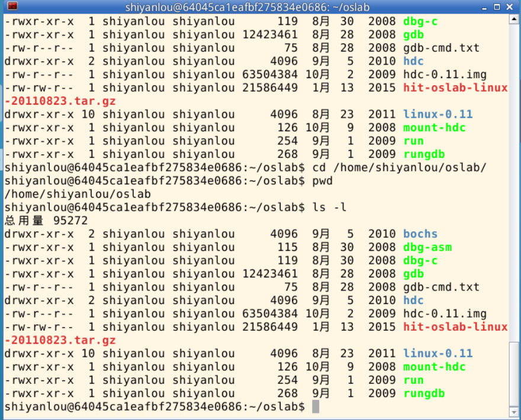Click the blue bochs directory name
This screenshot has height=420, width=521.
[x=420, y=234]
